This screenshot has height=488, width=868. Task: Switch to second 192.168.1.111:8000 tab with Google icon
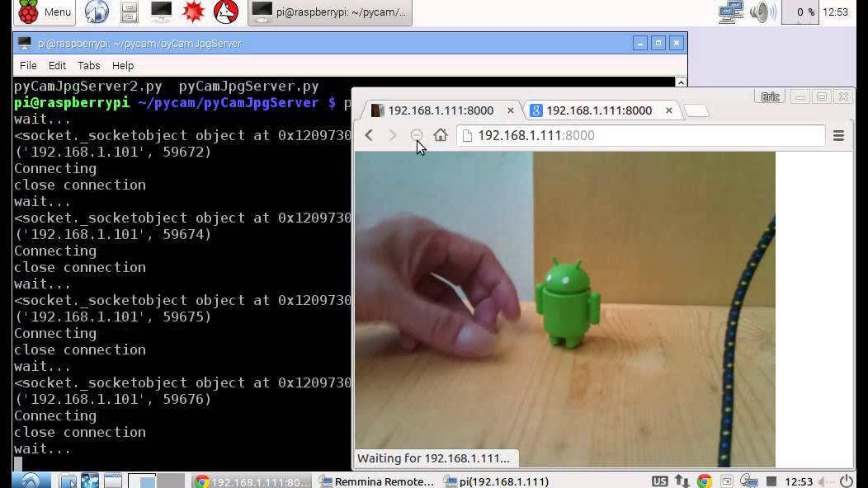coord(599,110)
